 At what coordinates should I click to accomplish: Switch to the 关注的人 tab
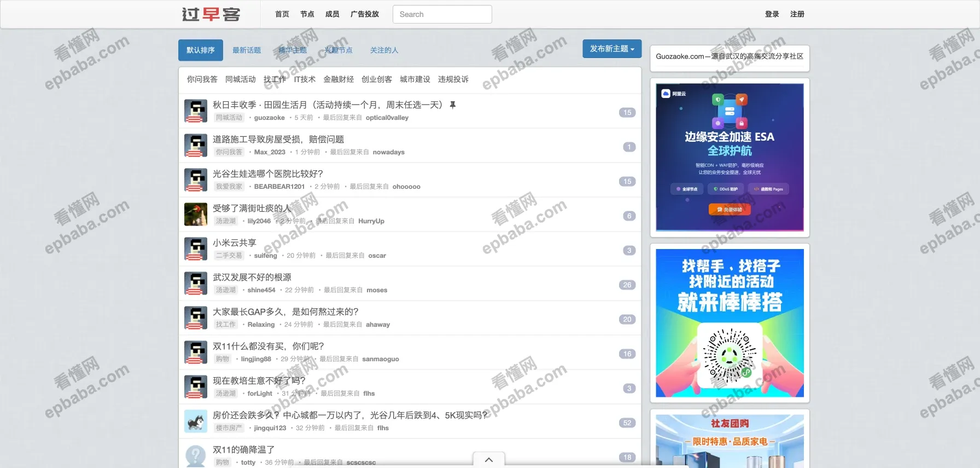(x=384, y=50)
